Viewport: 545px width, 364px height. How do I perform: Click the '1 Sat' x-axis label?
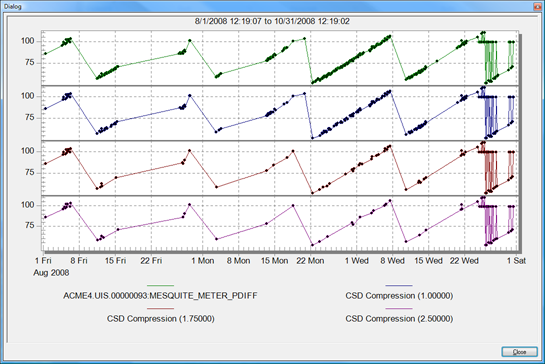(516, 261)
